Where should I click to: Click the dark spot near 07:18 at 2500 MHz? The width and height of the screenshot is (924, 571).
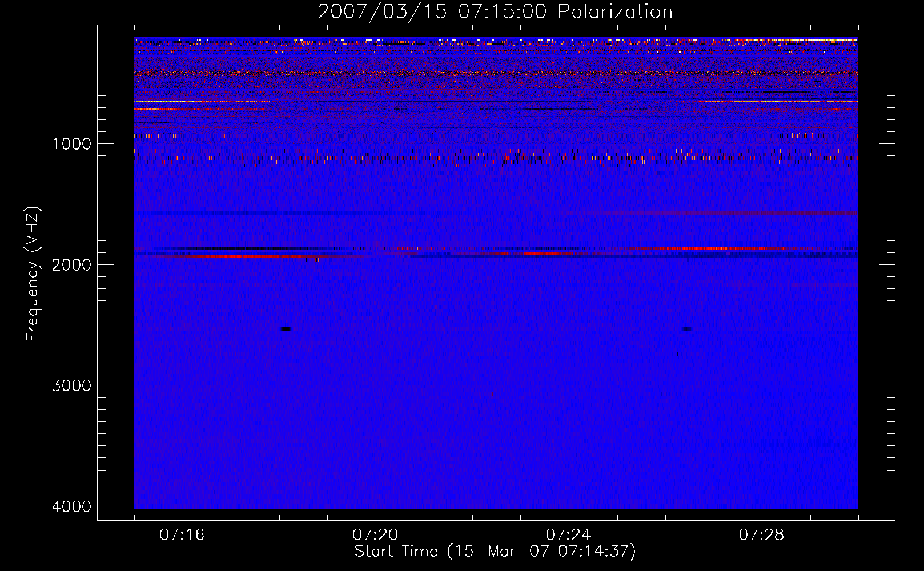point(286,328)
